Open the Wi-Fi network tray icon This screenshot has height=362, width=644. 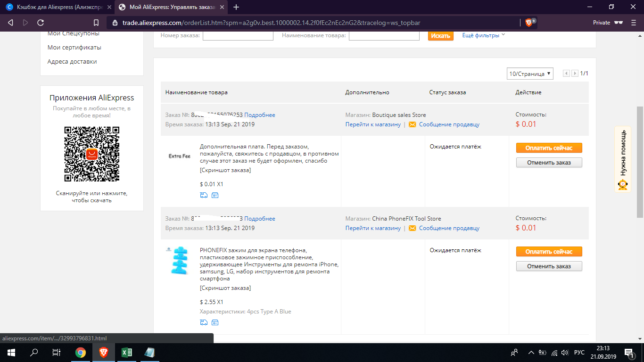[554, 353]
